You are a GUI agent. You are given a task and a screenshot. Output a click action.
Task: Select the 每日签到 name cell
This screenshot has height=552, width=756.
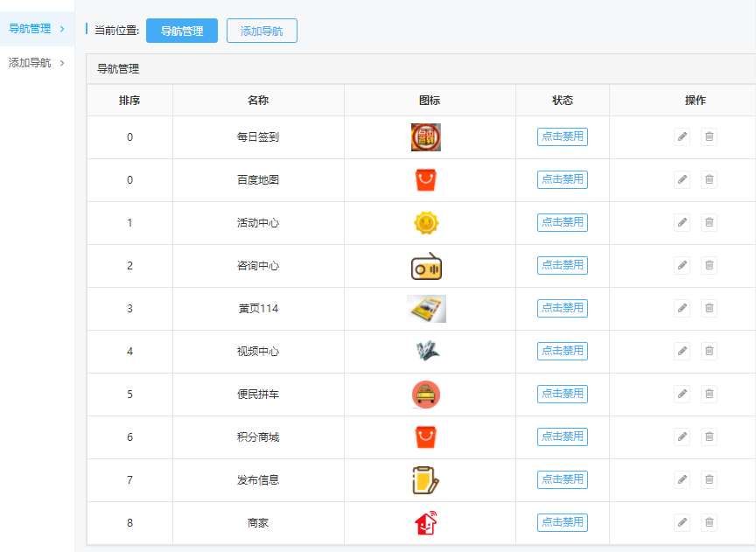coord(258,137)
